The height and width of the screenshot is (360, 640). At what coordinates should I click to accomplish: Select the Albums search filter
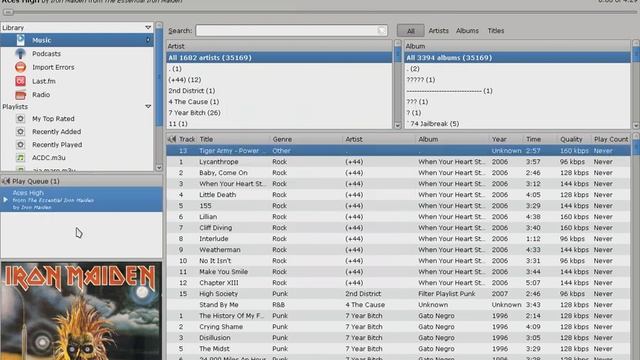(x=467, y=31)
